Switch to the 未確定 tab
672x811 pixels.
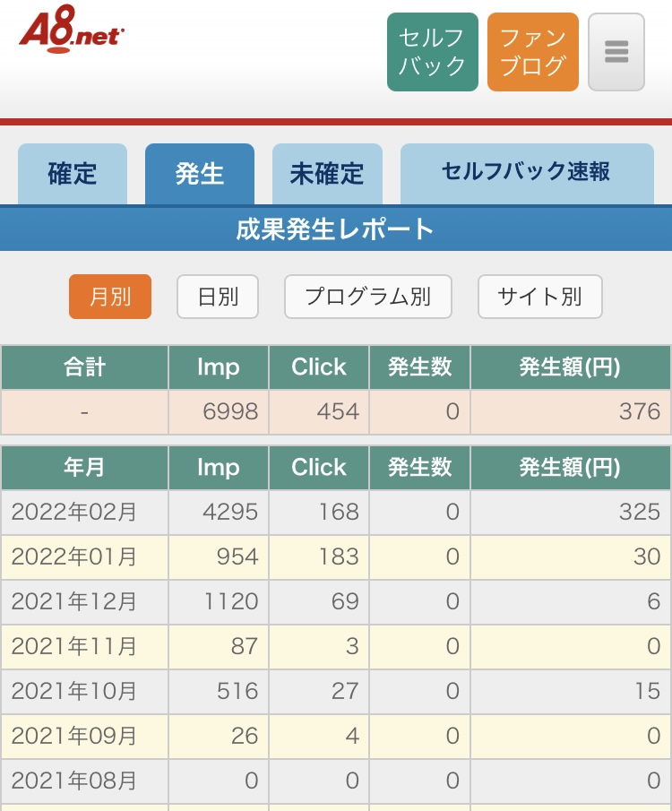click(x=327, y=174)
